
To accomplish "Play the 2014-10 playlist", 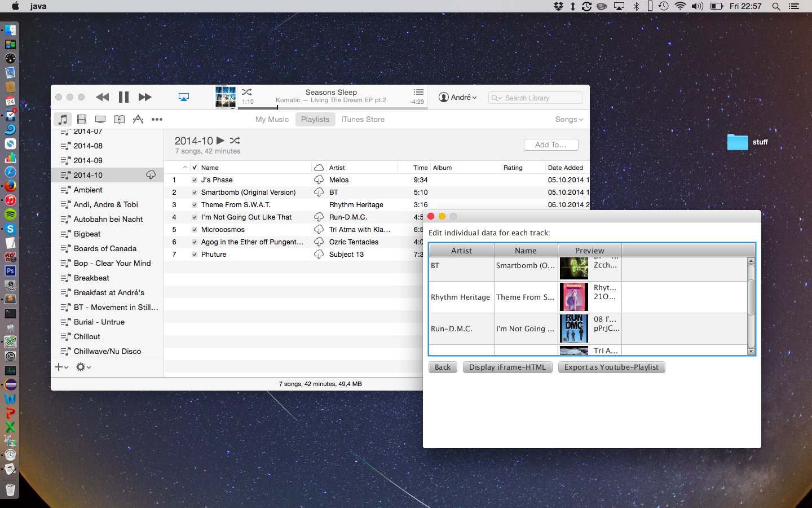I will coord(220,141).
